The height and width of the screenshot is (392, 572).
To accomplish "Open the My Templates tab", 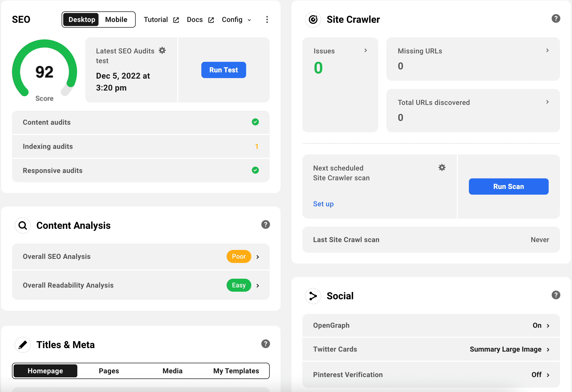I will pyautogui.click(x=236, y=371).
